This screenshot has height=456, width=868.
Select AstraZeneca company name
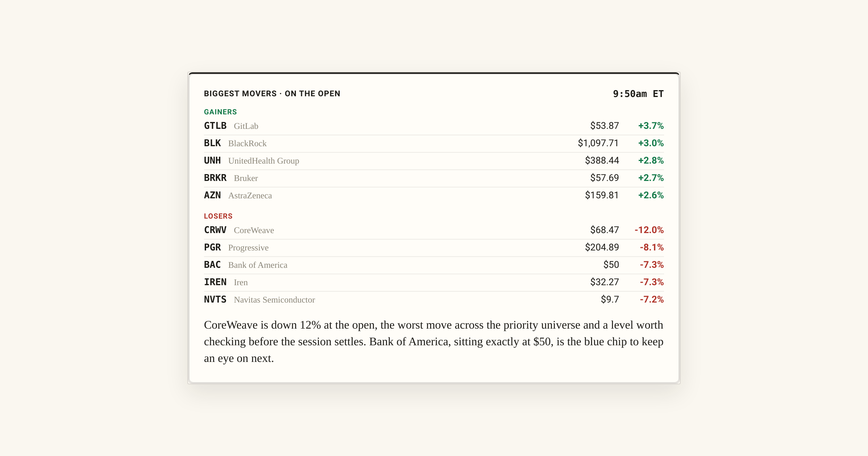pyautogui.click(x=250, y=195)
